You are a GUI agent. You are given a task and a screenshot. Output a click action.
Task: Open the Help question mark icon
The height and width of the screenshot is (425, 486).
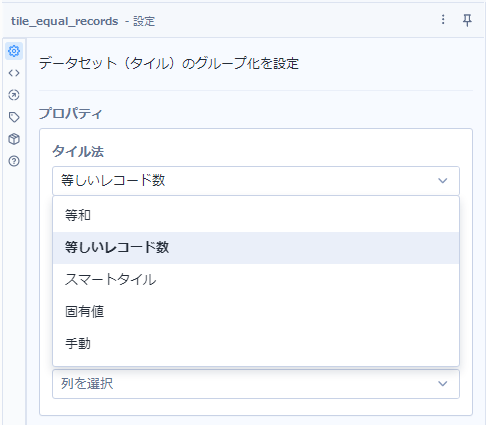pos(14,161)
